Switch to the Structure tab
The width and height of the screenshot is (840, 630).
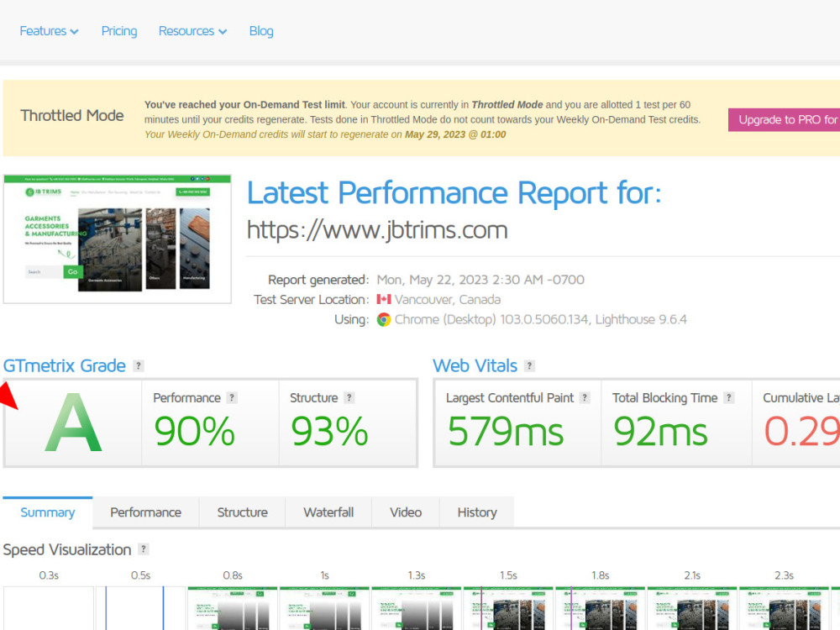[x=242, y=512]
